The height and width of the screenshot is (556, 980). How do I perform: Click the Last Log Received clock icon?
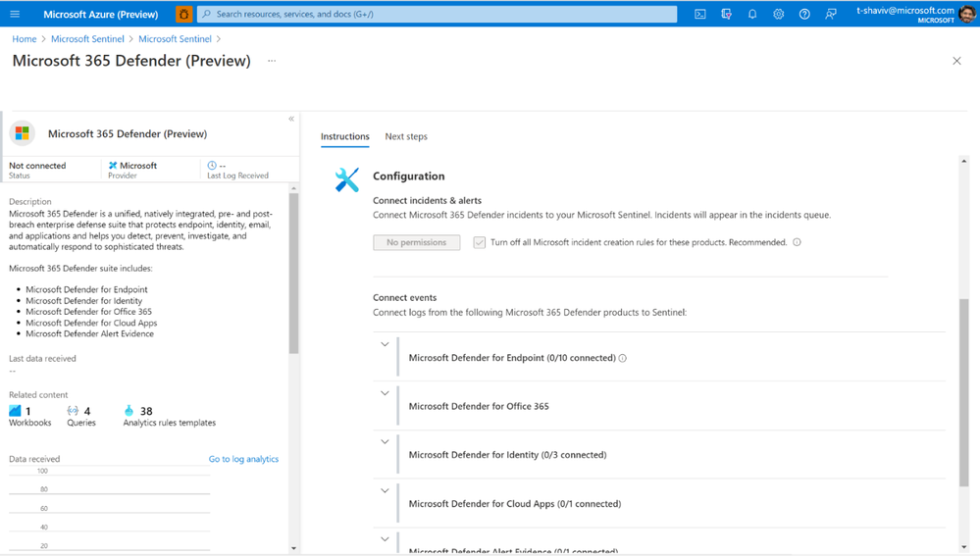click(212, 166)
